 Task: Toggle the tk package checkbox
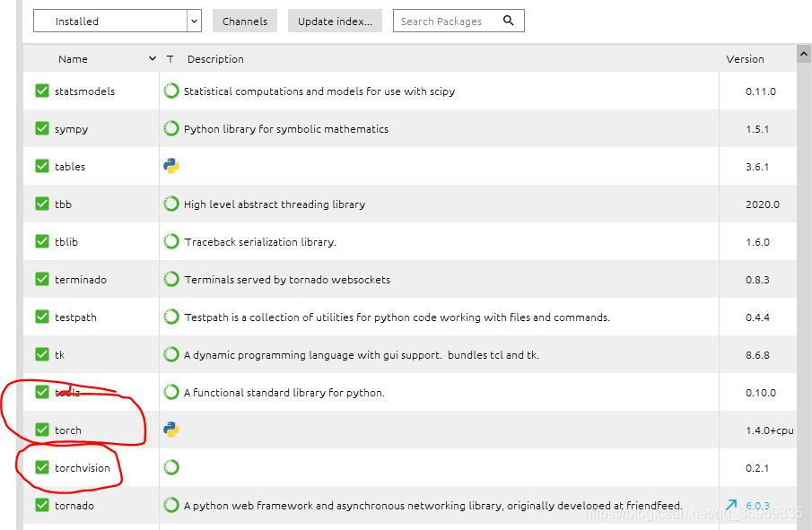[42, 354]
